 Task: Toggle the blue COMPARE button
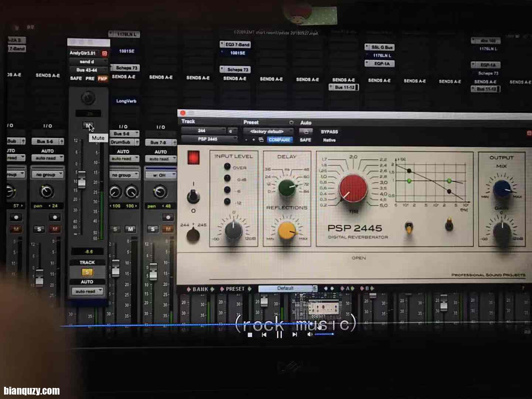tap(280, 140)
